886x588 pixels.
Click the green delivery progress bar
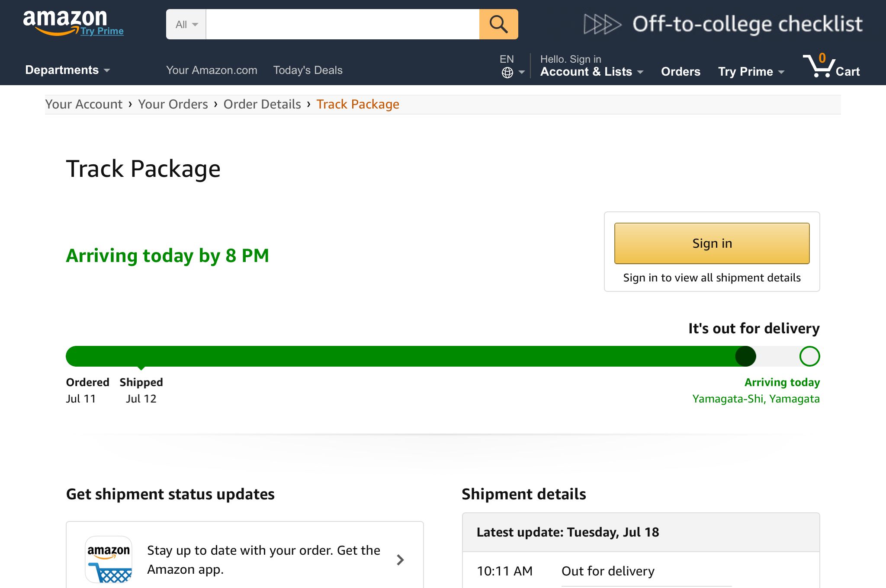pos(405,356)
